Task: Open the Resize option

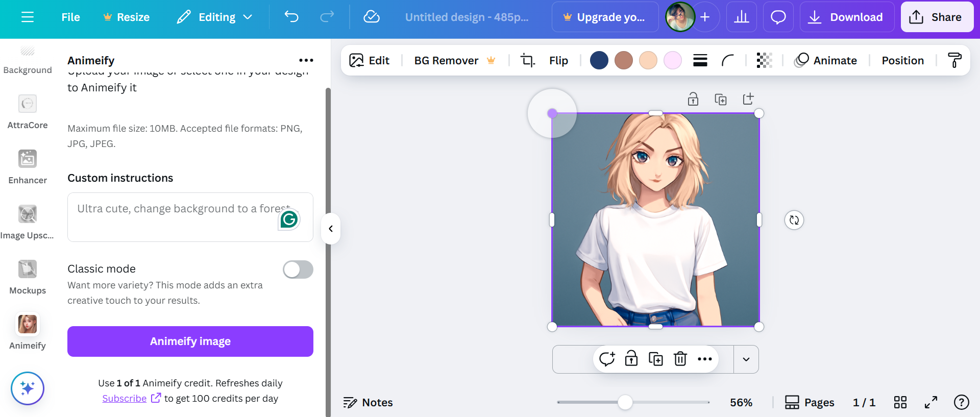Action: pos(126,17)
